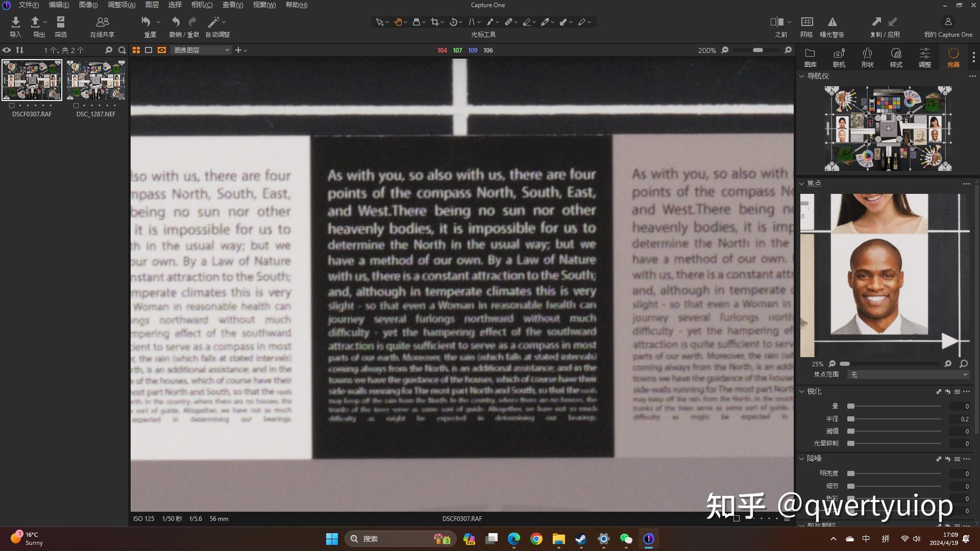
Task: Activate the Pan (hand) tool
Action: [399, 22]
